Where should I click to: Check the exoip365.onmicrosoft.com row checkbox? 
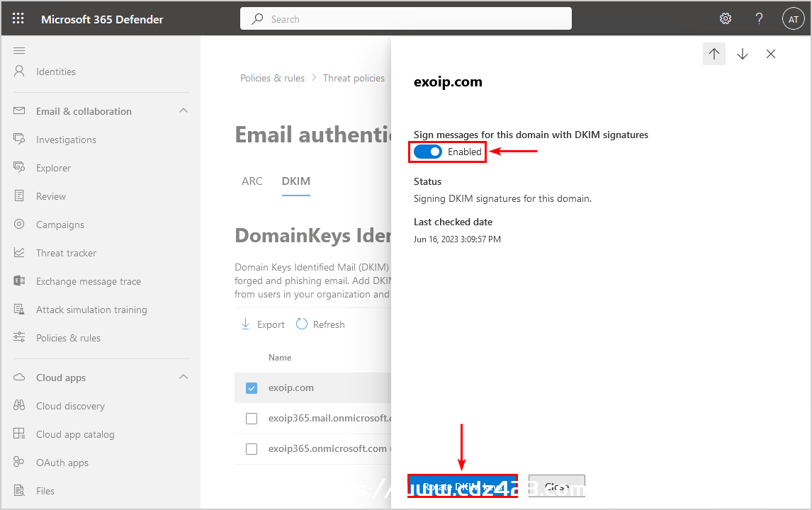(x=251, y=449)
